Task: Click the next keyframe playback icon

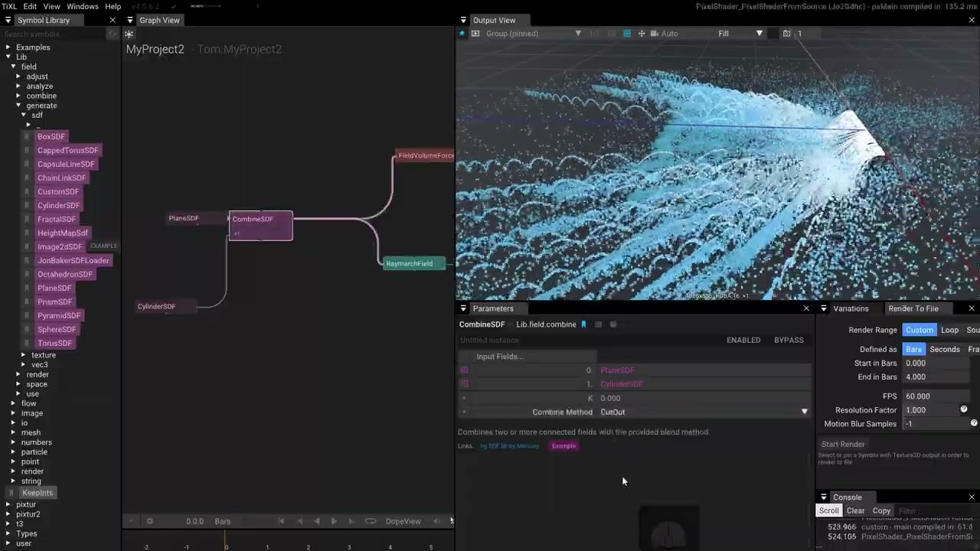Action: [351, 521]
